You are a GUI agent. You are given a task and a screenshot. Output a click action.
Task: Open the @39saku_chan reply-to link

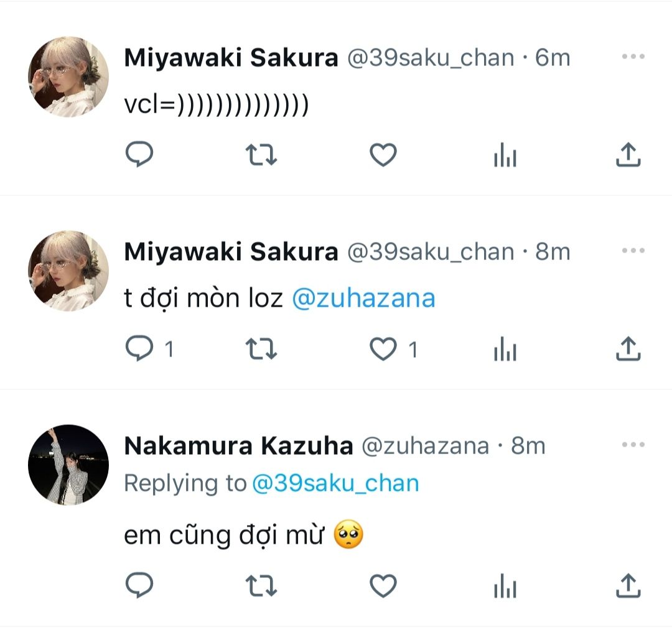(x=335, y=483)
